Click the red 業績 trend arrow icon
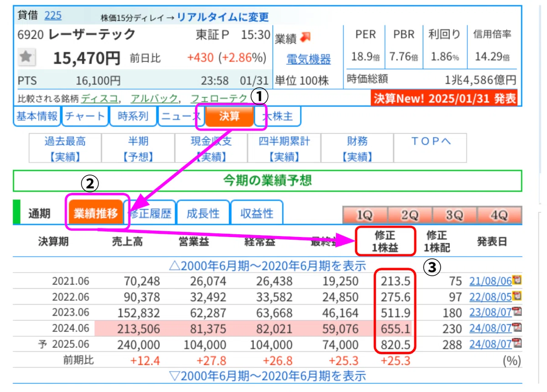The height and width of the screenshot is (392, 547). tap(305, 37)
